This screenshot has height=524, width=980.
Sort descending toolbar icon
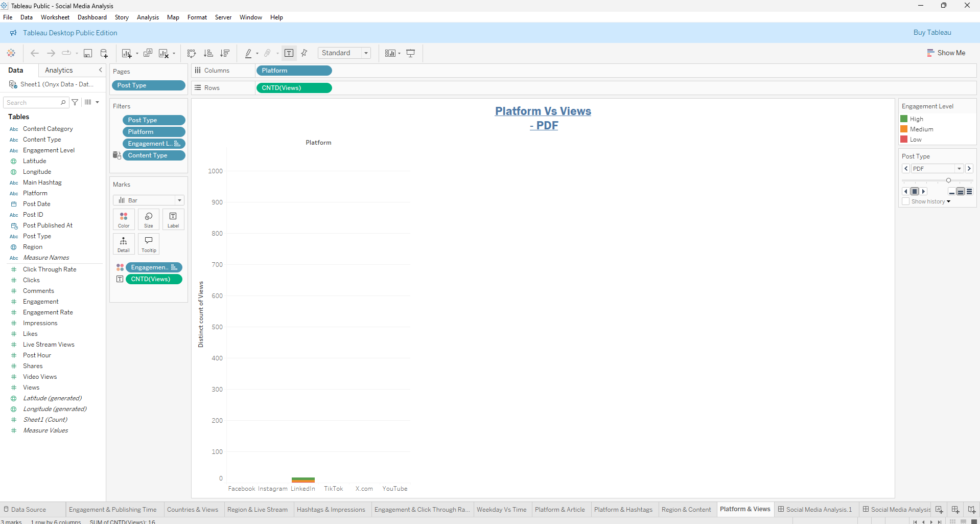click(x=224, y=53)
